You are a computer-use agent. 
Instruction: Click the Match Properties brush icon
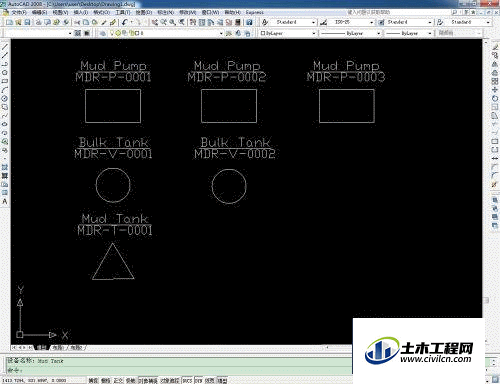pyautogui.click(x=104, y=22)
